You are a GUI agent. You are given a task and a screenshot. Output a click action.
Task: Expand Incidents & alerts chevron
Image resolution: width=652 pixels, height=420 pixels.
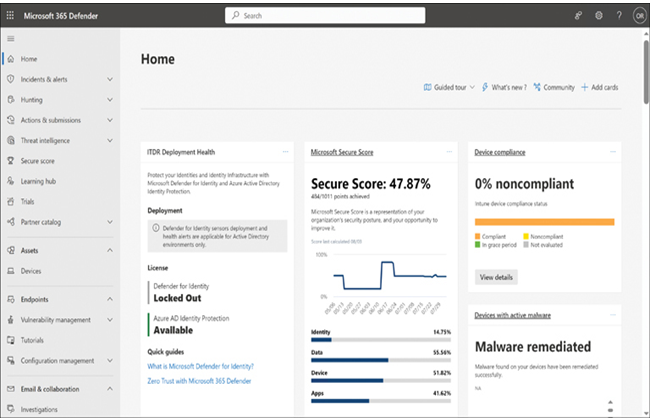(x=110, y=79)
